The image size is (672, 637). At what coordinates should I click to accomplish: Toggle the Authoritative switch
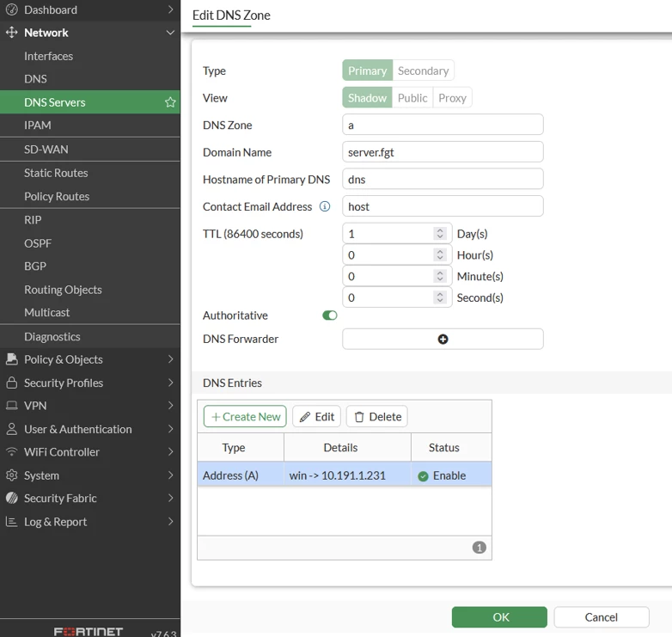pos(330,315)
